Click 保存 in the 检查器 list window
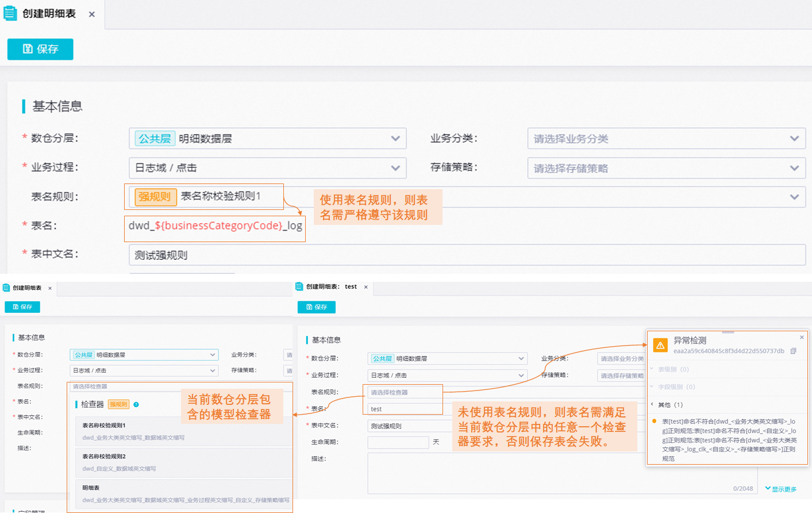The width and height of the screenshot is (812, 513). tap(22, 307)
